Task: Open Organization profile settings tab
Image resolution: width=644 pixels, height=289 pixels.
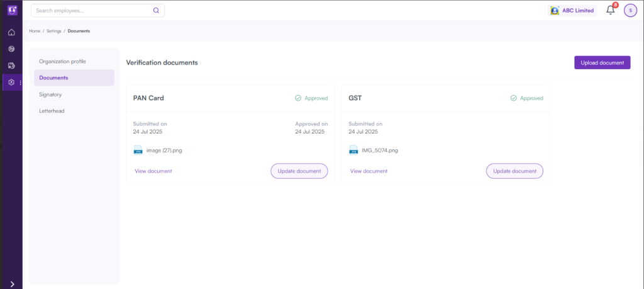Action: point(74,61)
